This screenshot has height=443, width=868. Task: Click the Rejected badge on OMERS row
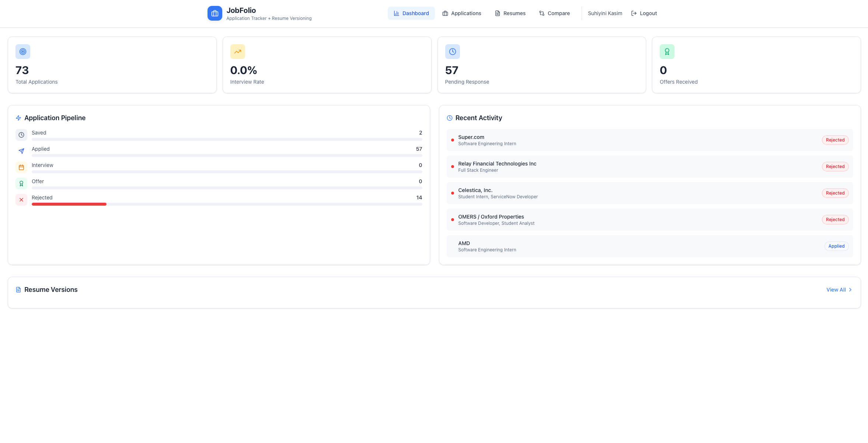coord(835,220)
